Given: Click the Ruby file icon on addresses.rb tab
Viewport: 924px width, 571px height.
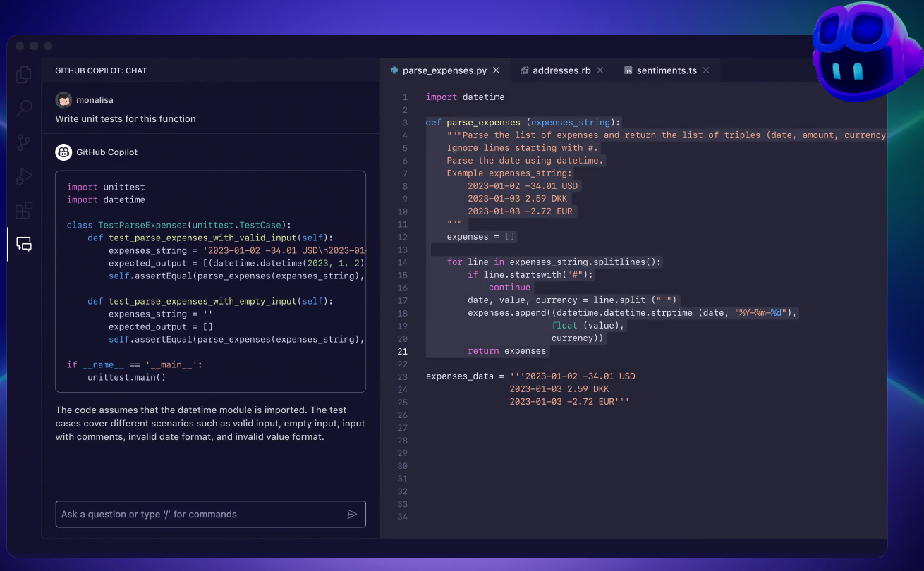Looking at the screenshot, I should (x=525, y=70).
